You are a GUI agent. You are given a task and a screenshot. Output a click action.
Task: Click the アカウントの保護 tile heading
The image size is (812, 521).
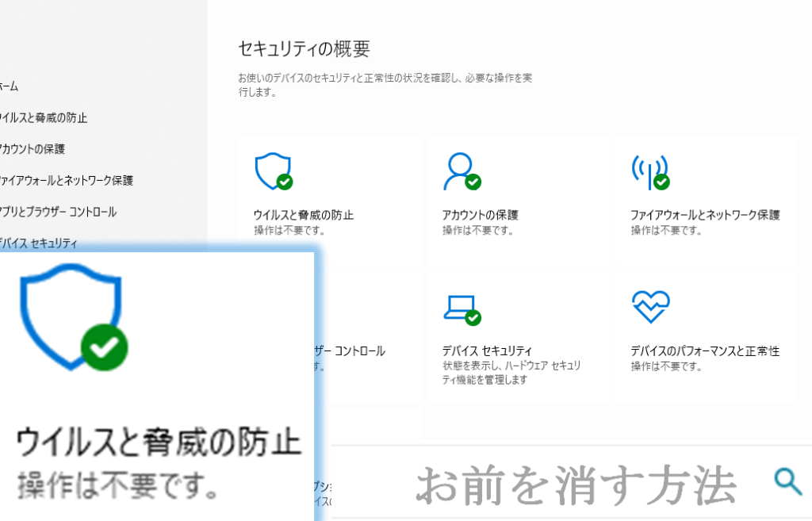pos(480,216)
